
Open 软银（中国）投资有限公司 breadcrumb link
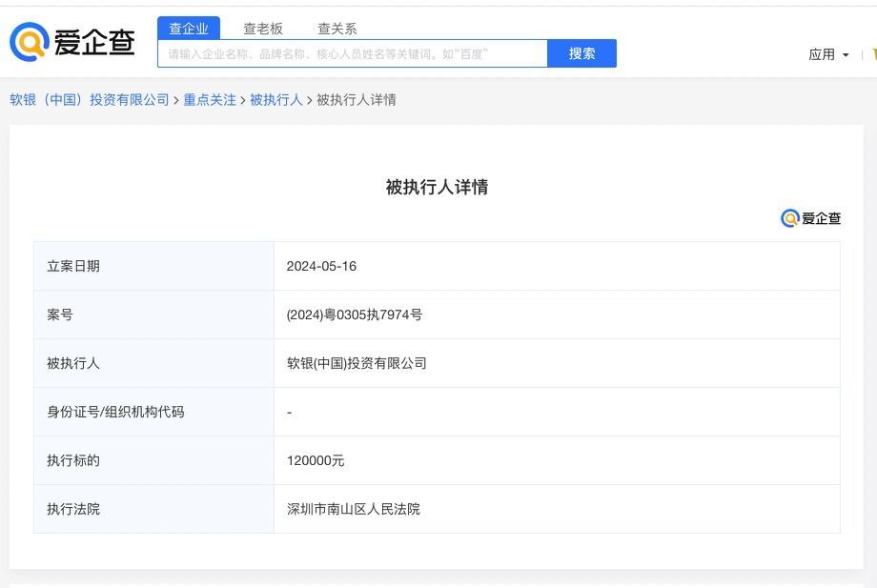pos(90,100)
